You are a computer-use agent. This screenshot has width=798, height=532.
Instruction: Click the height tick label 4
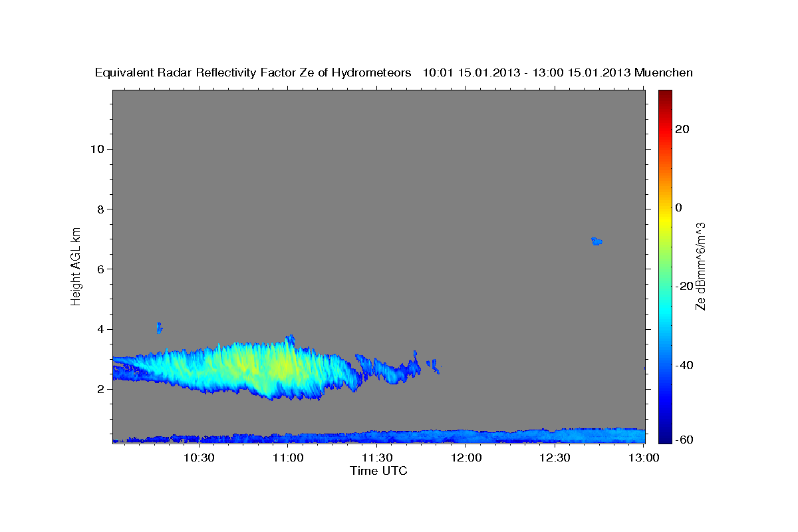point(100,329)
